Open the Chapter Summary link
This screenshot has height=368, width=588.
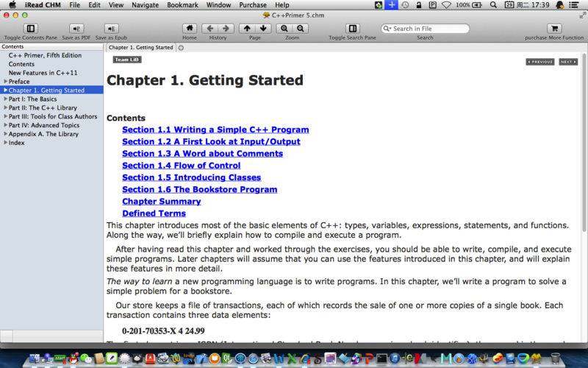pyautogui.click(x=162, y=202)
